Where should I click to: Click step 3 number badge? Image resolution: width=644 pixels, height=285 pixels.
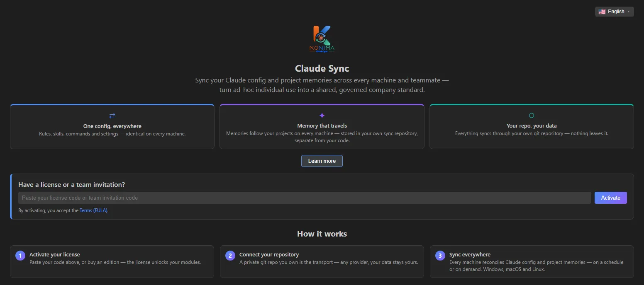[440, 256]
